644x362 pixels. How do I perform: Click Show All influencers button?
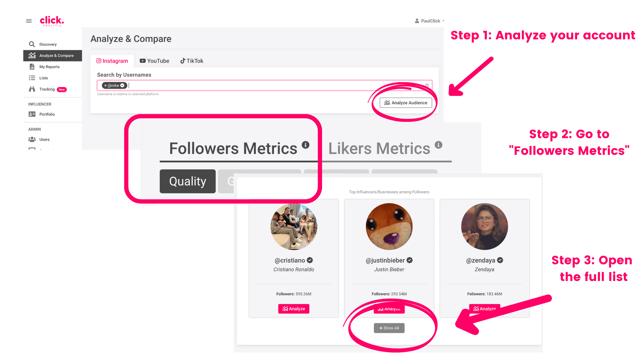[x=389, y=328]
